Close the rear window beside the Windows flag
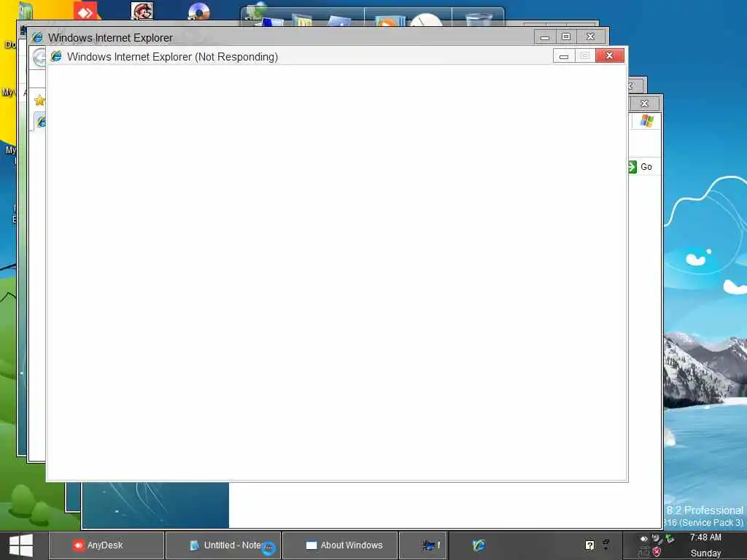 coord(645,104)
